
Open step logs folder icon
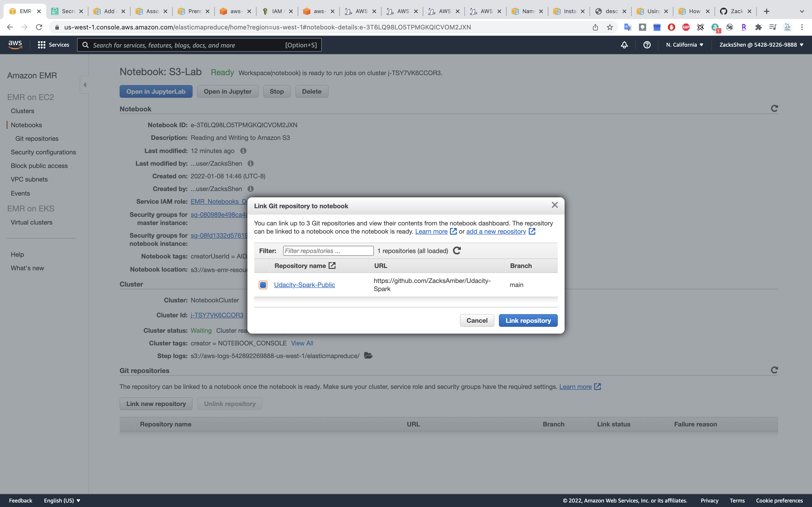coord(368,355)
